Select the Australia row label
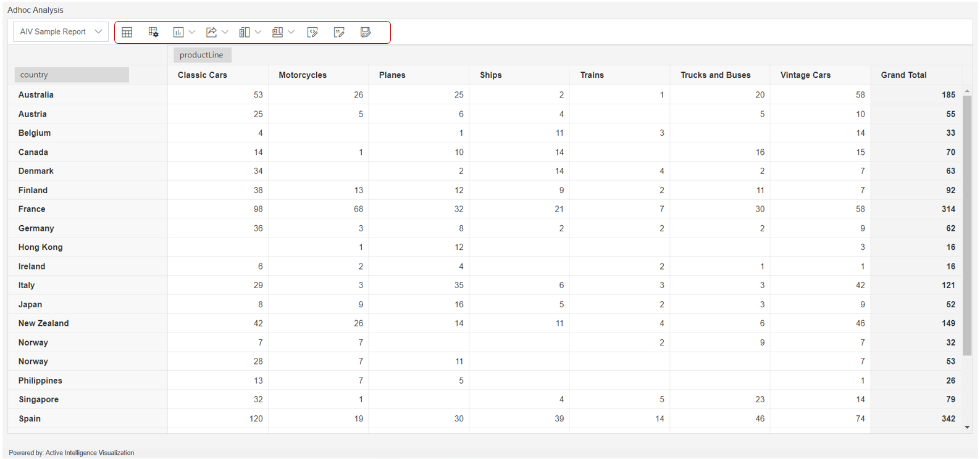 tap(36, 95)
